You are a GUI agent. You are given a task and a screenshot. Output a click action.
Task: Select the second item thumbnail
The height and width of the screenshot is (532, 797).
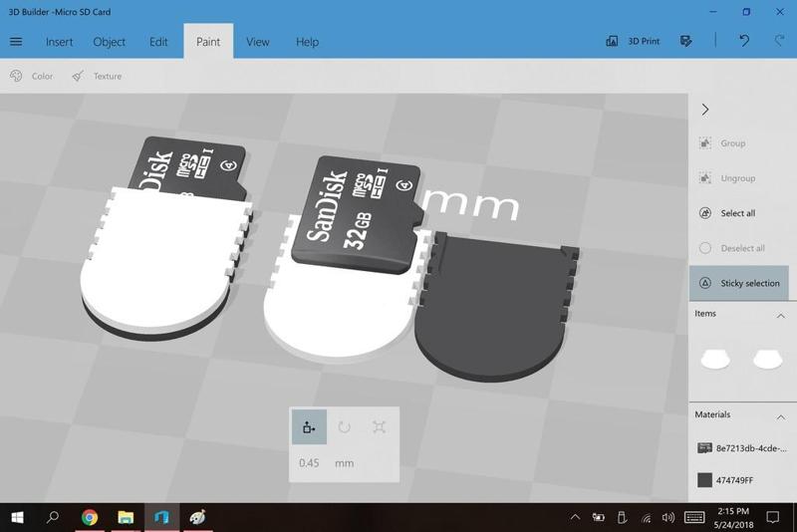click(767, 359)
